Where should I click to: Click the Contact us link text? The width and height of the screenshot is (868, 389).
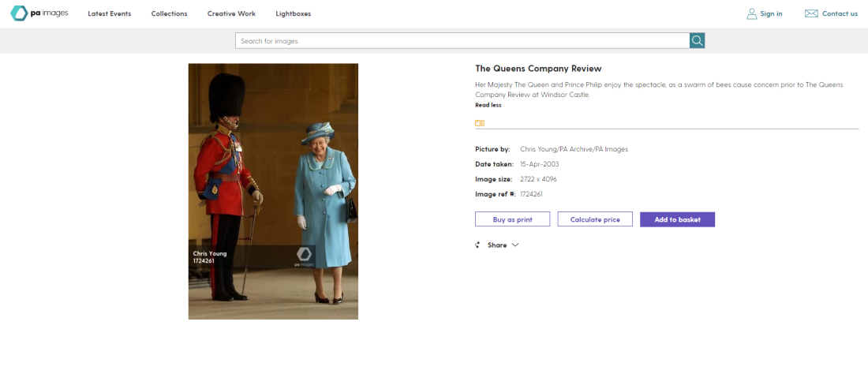pyautogui.click(x=840, y=14)
